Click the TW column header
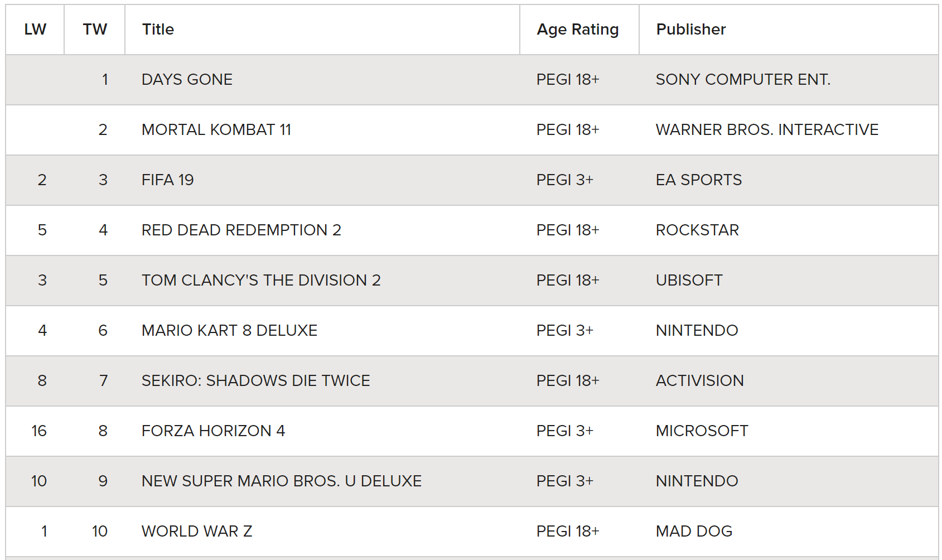942x560 pixels. click(x=95, y=30)
